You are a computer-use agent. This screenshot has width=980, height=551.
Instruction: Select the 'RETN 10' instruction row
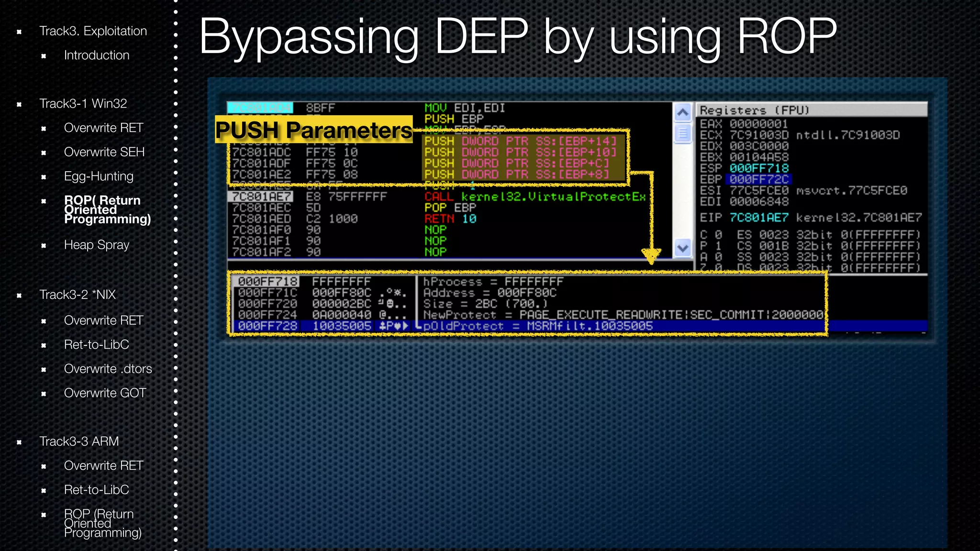[450, 219]
